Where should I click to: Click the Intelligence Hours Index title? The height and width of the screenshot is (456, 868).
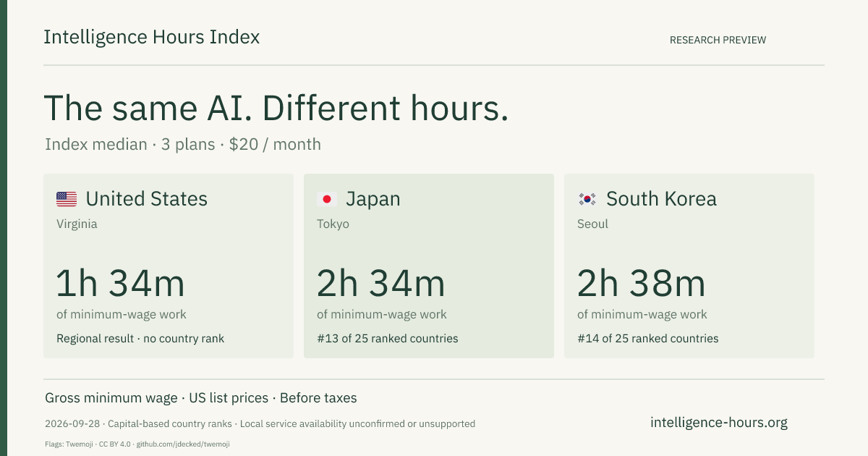tap(151, 38)
